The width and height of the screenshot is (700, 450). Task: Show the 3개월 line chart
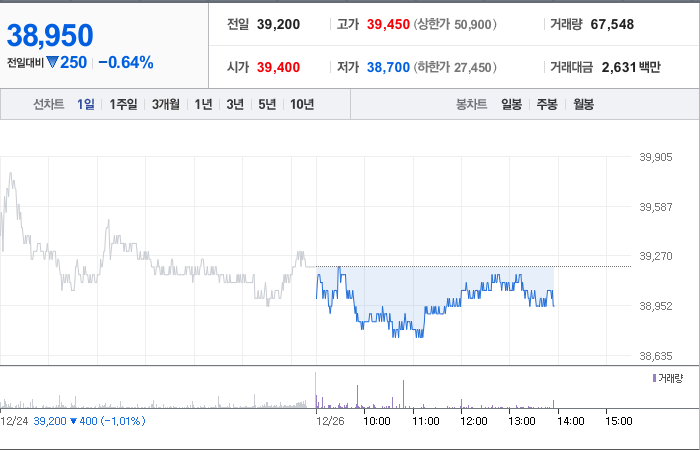pos(165,104)
